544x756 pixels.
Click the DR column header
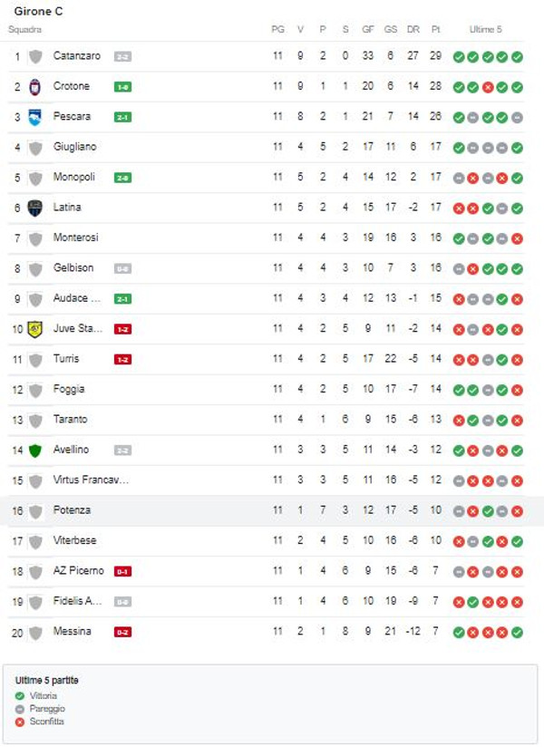413,29
